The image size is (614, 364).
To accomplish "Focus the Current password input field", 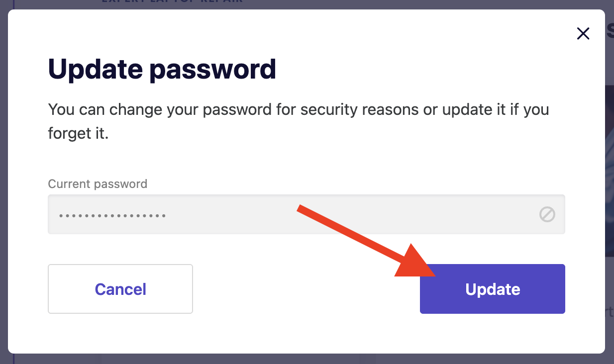I will (x=299, y=214).
